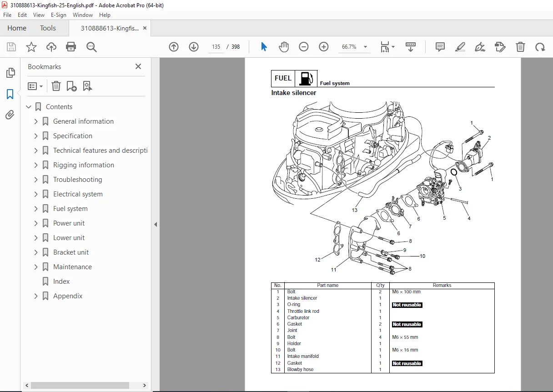Add the document to starred files
Viewport: 553px width, 392px height.
tap(31, 47)
